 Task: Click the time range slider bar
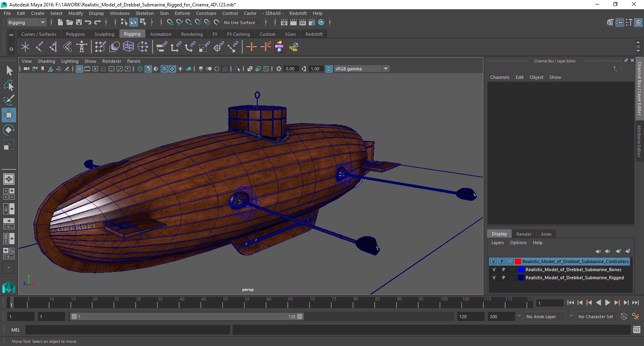click(187, 317)
